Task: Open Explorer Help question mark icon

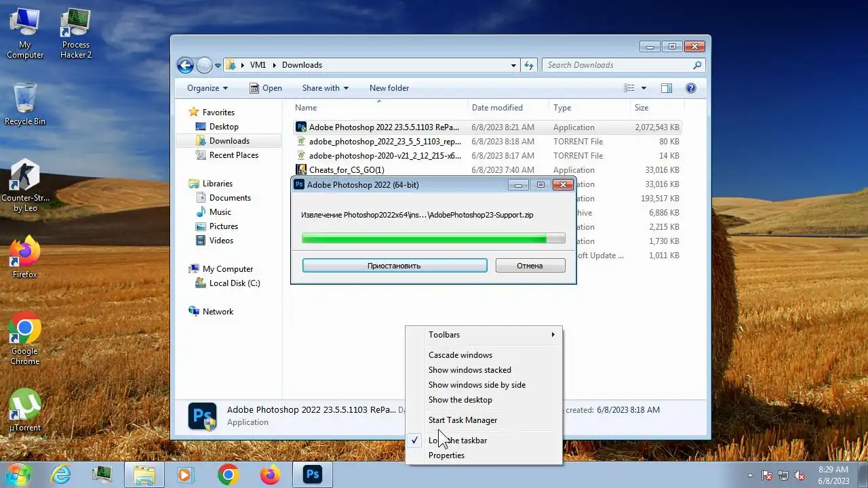Action: click(x=691, y=88)
